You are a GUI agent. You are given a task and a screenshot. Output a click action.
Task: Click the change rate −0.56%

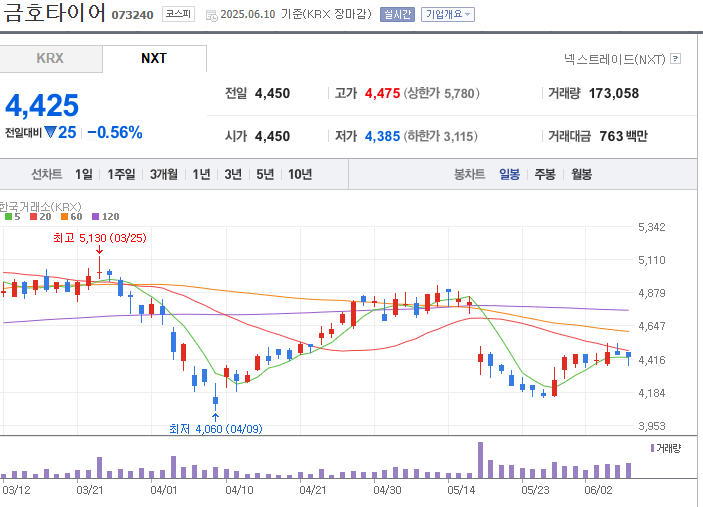(115, 133)
